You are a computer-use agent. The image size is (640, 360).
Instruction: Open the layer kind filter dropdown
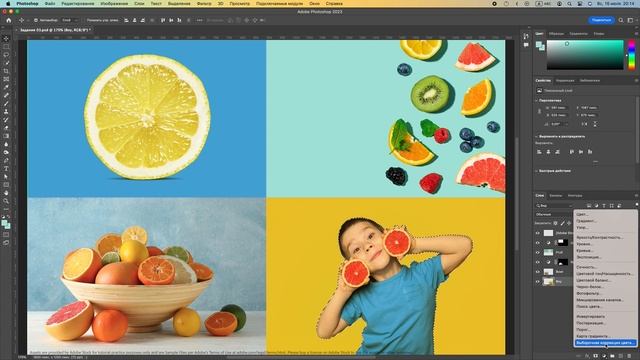coord(554,206)
